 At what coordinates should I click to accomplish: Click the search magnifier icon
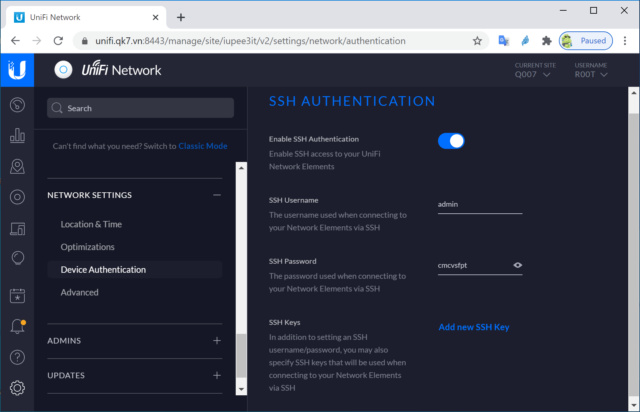(x=57, y=108)
